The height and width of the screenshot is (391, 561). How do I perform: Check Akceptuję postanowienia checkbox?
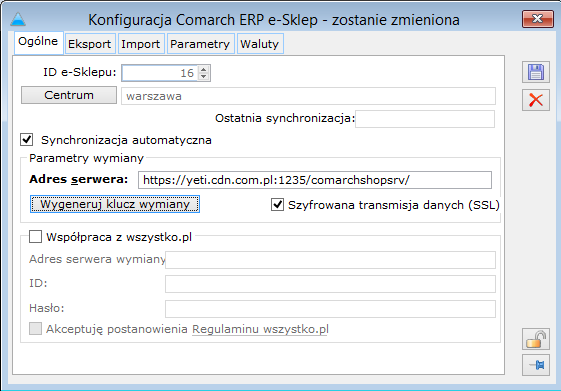(35, 328)
